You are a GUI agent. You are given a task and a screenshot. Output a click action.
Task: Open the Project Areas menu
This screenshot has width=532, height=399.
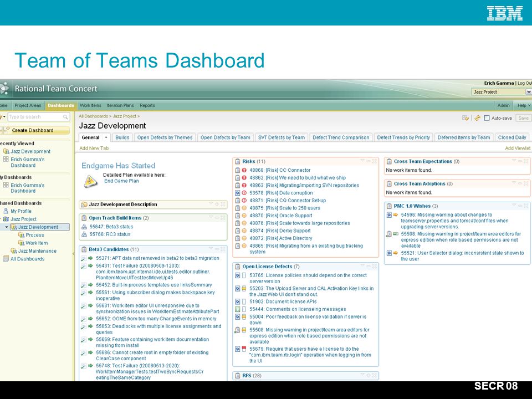[28, 105]
